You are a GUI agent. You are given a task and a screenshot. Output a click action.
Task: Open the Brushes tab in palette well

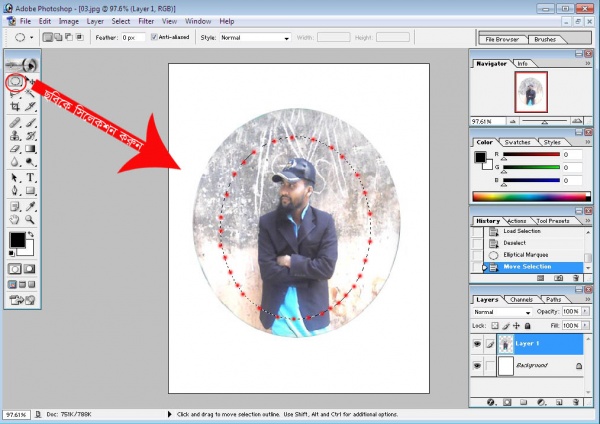point(545,39)
